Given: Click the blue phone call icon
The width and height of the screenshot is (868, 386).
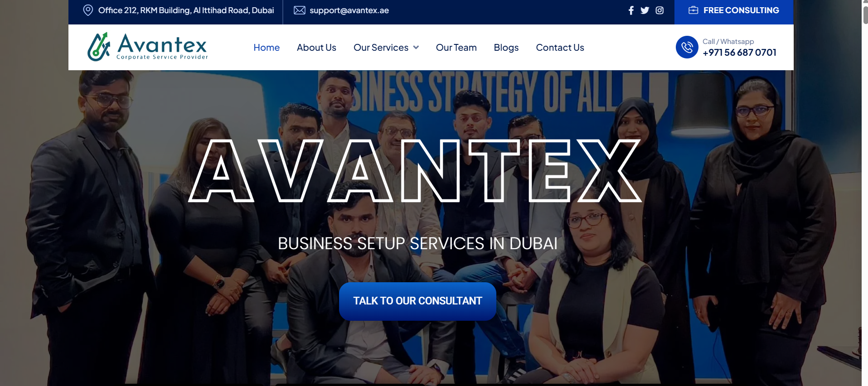Looking at the screenshot, I should coord(687,47).
